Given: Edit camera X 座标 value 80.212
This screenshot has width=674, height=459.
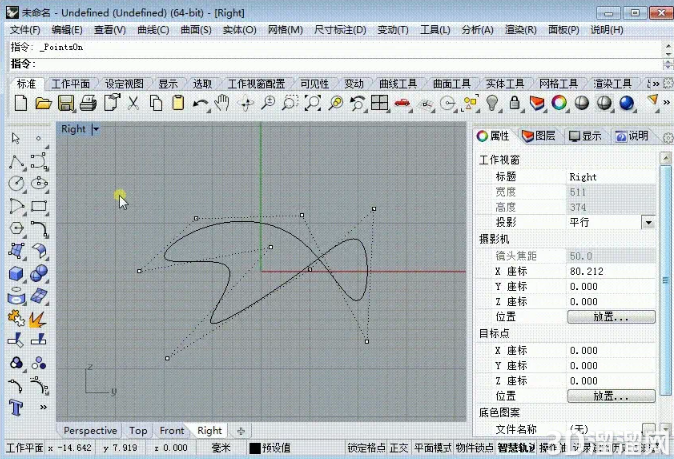Looking at the screenshot, I should (x=610, y=271).
